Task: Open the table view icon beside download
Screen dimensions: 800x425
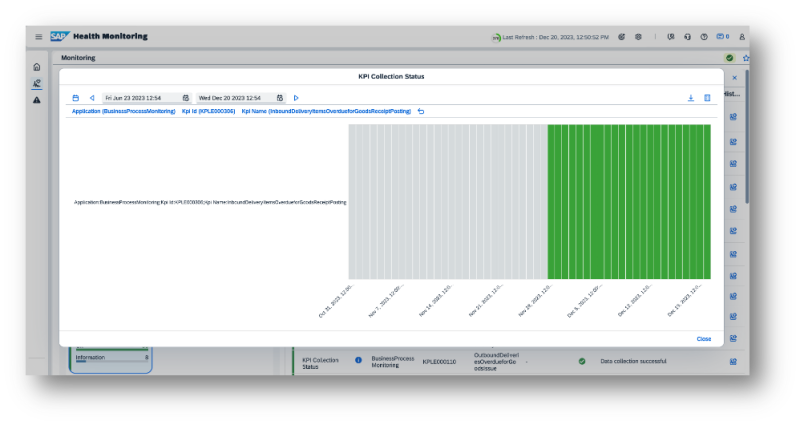Action: coord(707,98)
